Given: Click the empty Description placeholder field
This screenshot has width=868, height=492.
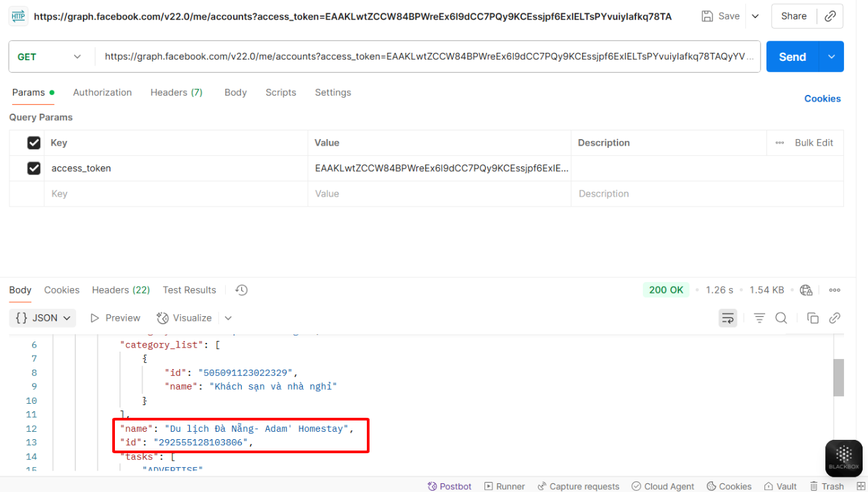Looking at the screenshot, I should [x=707, y=194].
